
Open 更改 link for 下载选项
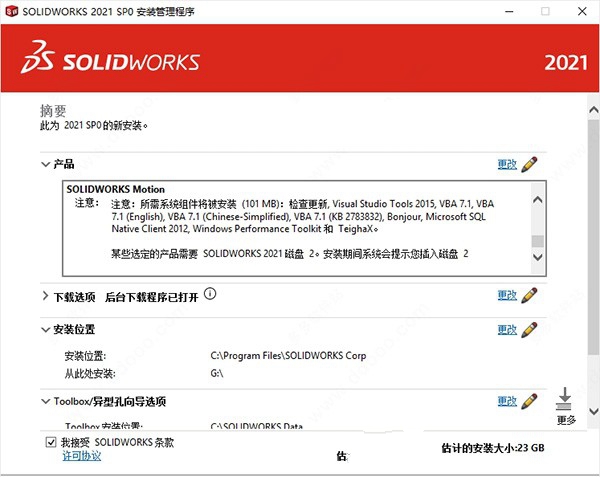tap(507, 296)
